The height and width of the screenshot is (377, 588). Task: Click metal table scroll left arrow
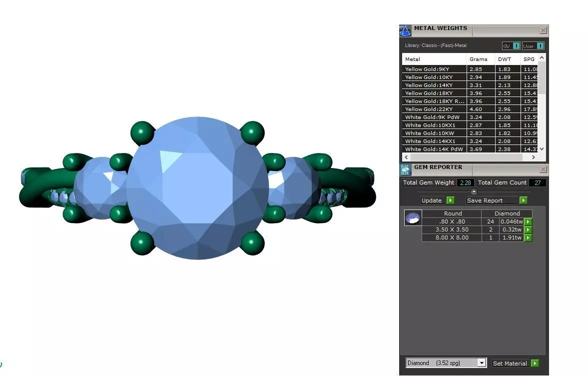406,157
